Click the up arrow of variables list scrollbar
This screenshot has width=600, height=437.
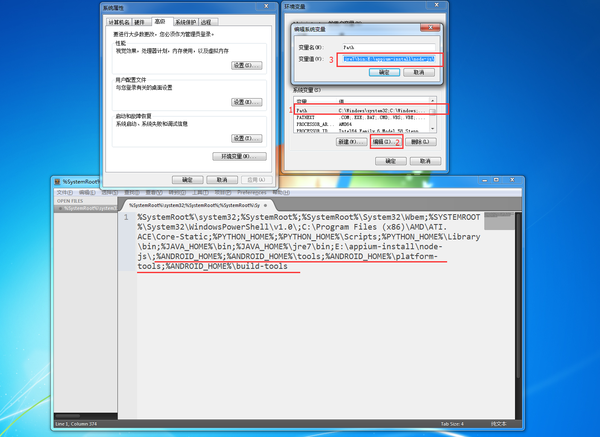coord(432,101)
